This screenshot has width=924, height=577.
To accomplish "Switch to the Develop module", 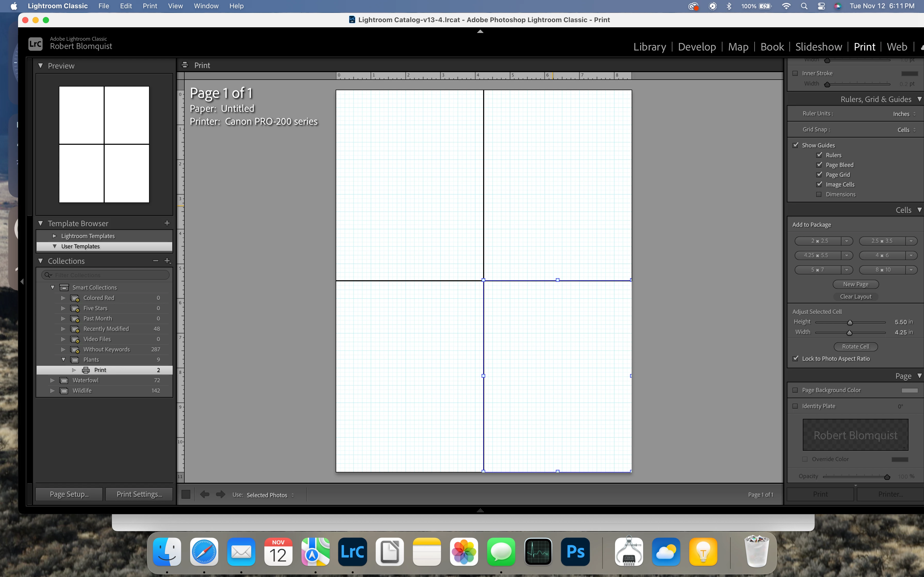I will [697, 47].
